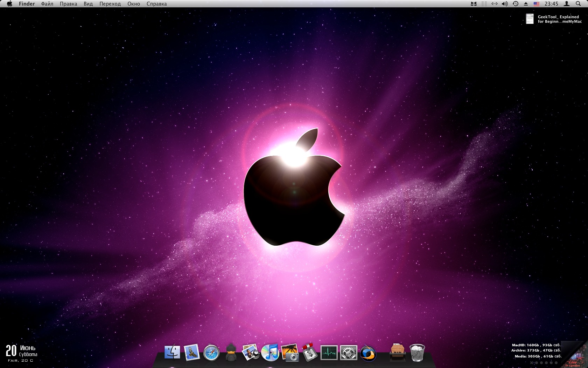Launch iPhoto from the Dock
Image resolution: width=588 pixels, height=368 pixels.
[x=290, y=353]
